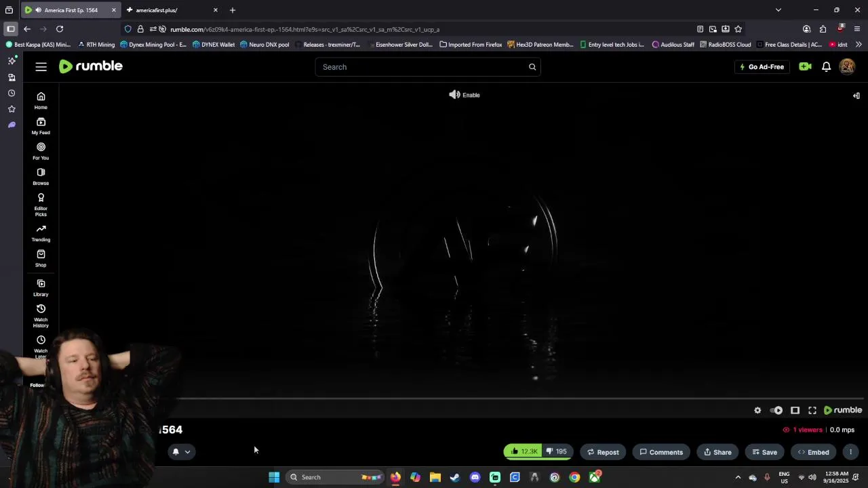The image size is (868, 488).
Task: Click the Rumble logo in player controls
Action: pyautogui.click(x=843, y=410)
